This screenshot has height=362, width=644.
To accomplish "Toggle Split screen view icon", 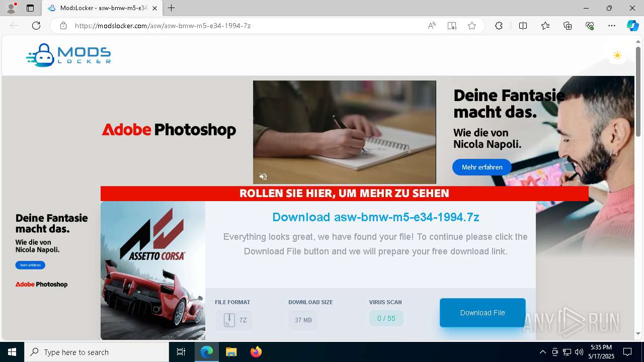I will pyautogui.click(x=523, y=26).
